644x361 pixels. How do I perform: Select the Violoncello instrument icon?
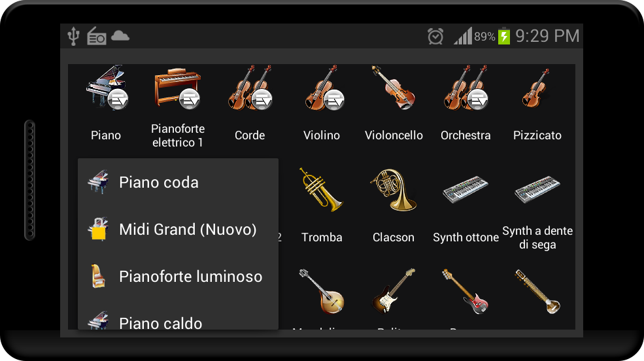pos(394,87)
